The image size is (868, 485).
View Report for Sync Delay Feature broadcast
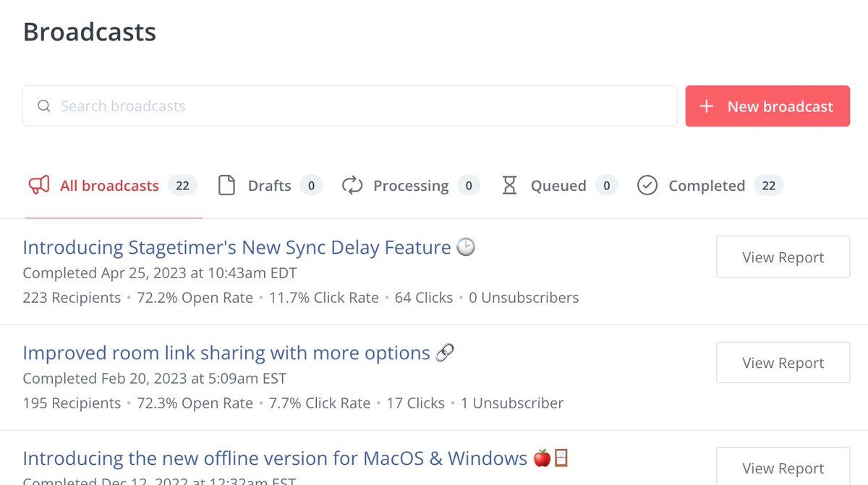[x=783, y=257]
